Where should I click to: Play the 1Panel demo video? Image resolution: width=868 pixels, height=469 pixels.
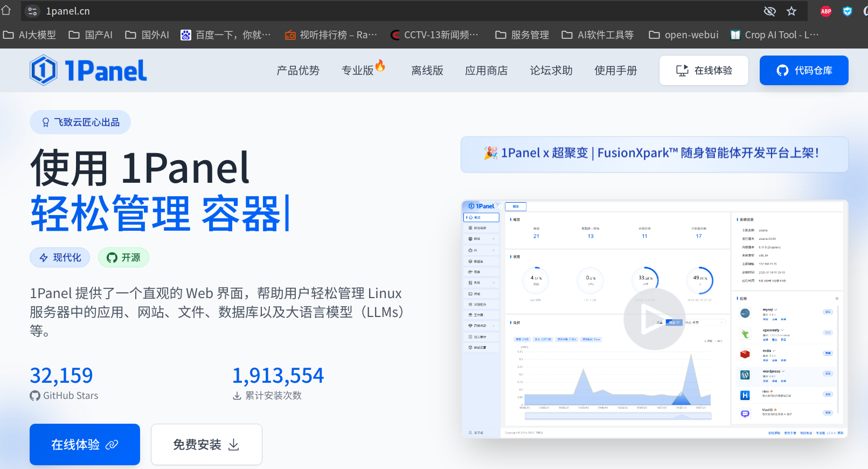coord(654,319)
